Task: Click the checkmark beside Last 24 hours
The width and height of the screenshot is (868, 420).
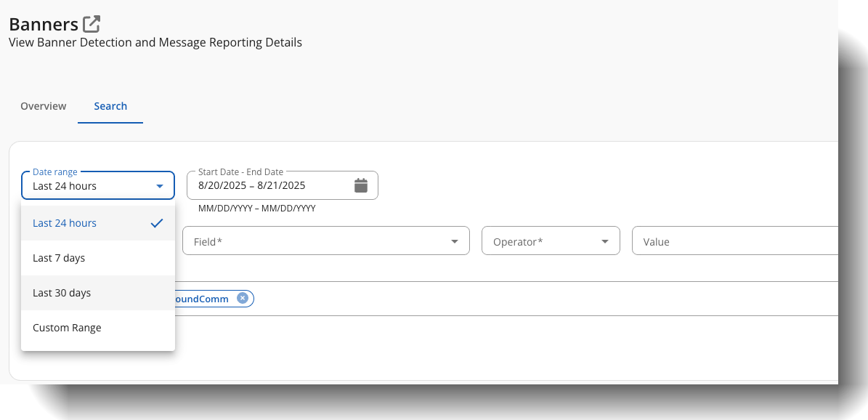Action: tap(156, 223)
